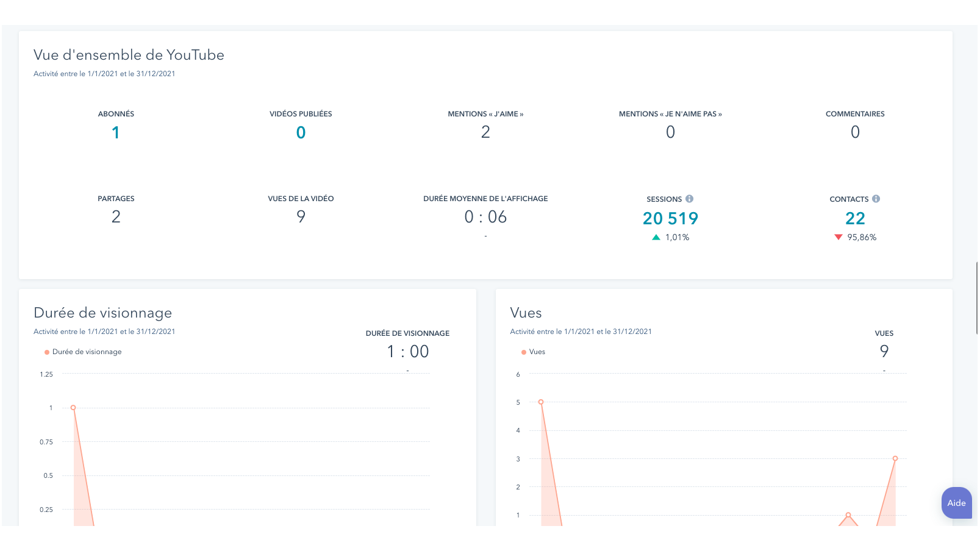Viewport: 980px width, 551px height.
Task: Select the data point at 1 on watch-time chart
Action: pyautogui.click(x=73, y=408)
